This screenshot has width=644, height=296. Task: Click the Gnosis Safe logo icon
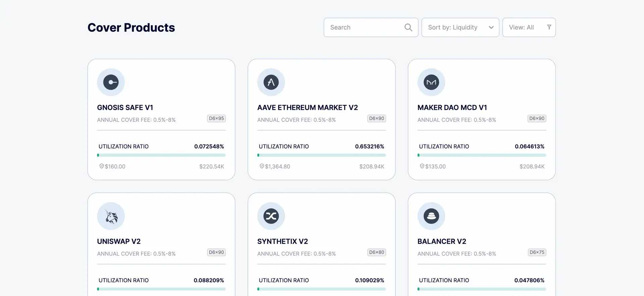(111, 82)
